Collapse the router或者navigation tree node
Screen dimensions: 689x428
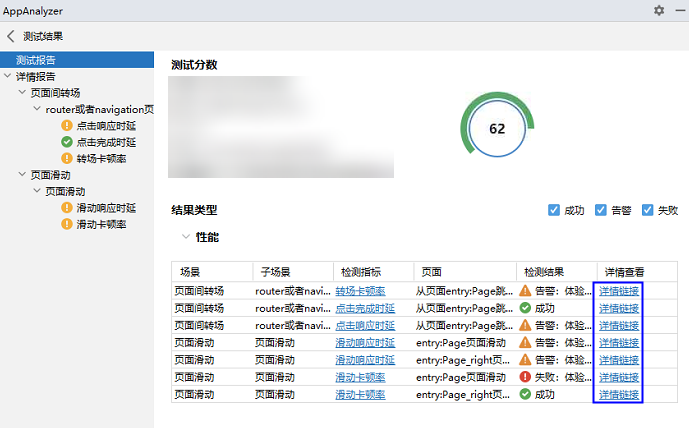37,109
